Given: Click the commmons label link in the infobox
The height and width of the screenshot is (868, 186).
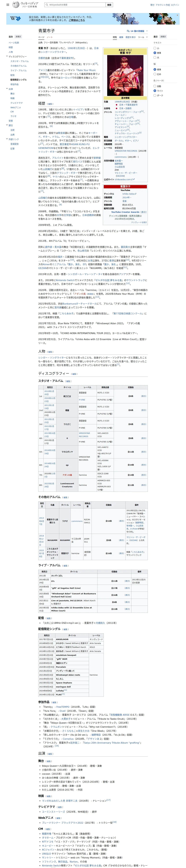Looking at the screenshot, I should (x=121, y=157).
